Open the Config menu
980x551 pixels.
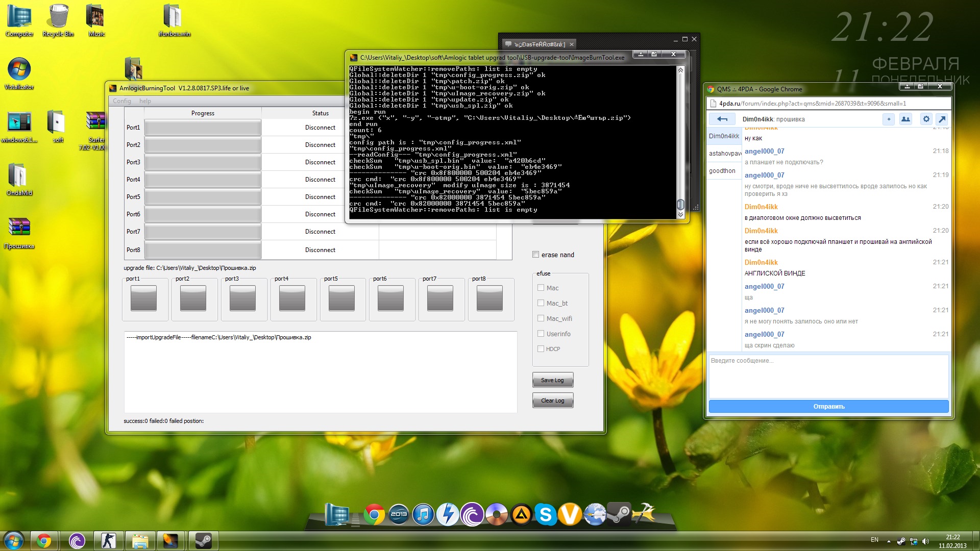[122, 101]
